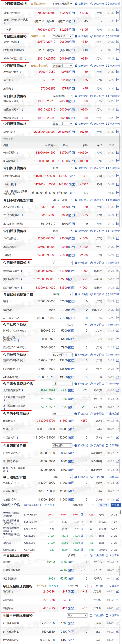Open trend chart for 环保锡块 row
Image resolution: width=122 pixels, height=644 pixels.
[x=117, y=591]
